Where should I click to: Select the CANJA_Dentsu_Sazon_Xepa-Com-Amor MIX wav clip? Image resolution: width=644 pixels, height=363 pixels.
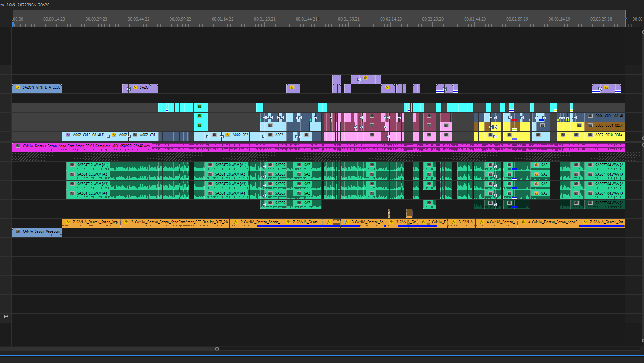[319, 147]
